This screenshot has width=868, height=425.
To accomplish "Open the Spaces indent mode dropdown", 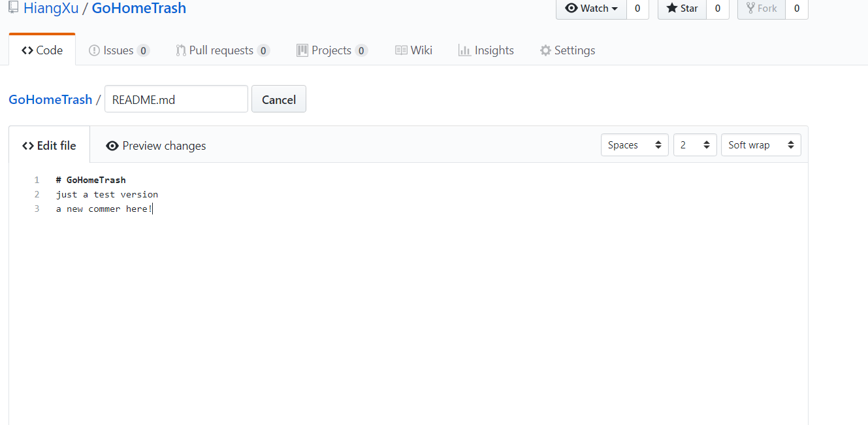I will pos(635,145).
